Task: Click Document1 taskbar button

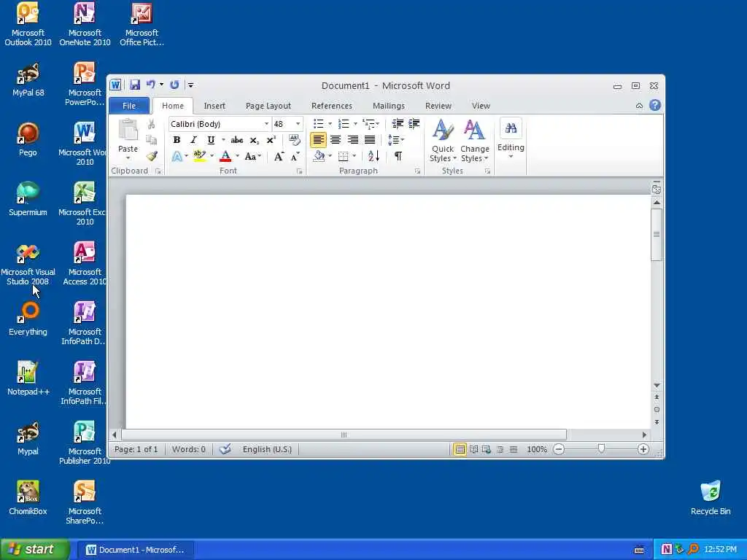Action: 135,550
